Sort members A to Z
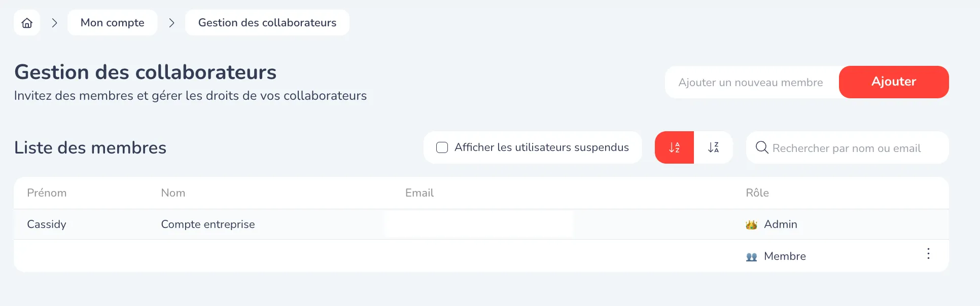980x306 pixels. coord(674,147)
